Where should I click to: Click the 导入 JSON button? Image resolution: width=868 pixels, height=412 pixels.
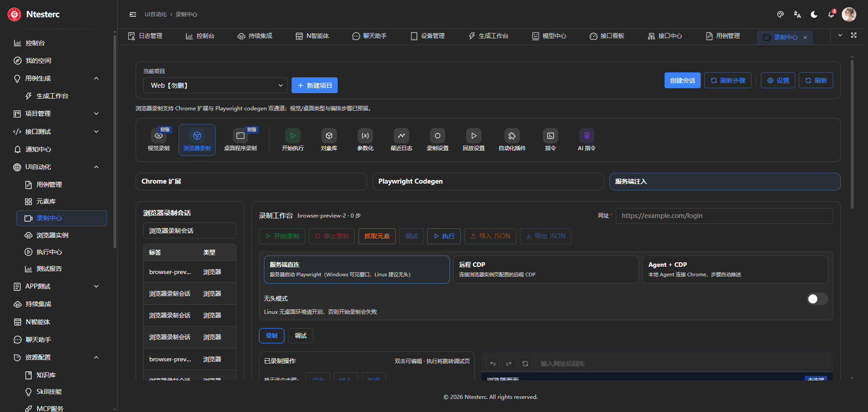tap(490, 236)
